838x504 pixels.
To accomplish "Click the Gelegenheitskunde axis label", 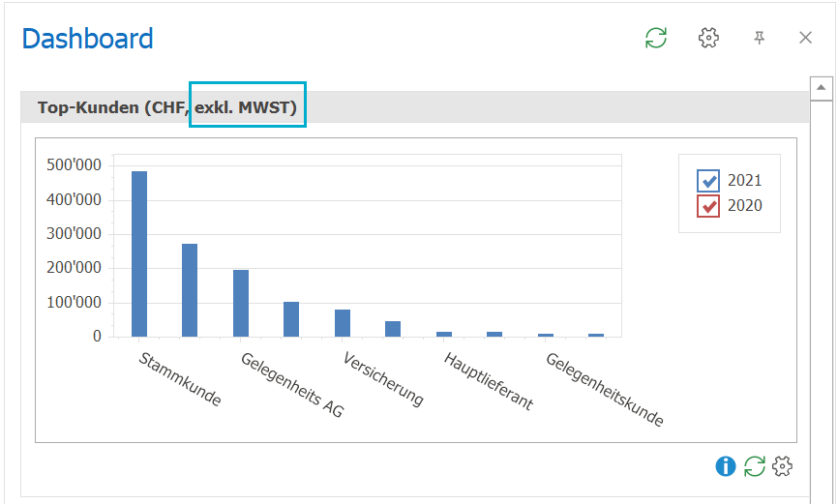I will click(605, 389).
